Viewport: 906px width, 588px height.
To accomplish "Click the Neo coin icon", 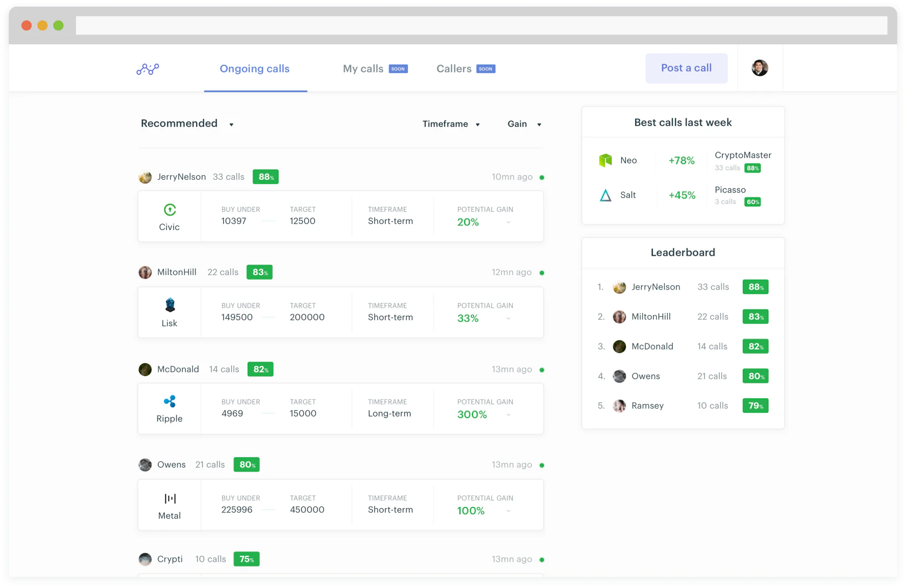I will click(605, 160).
